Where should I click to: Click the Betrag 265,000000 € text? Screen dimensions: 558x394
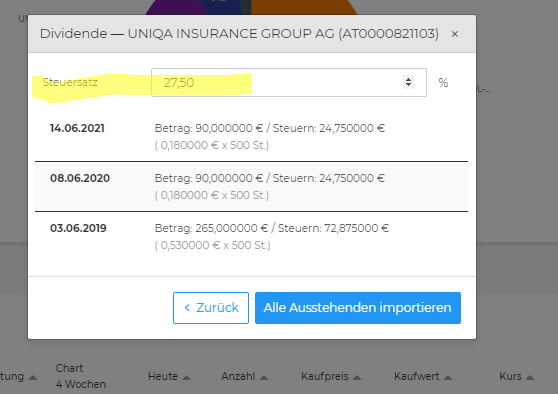click(x=211, y=228)
